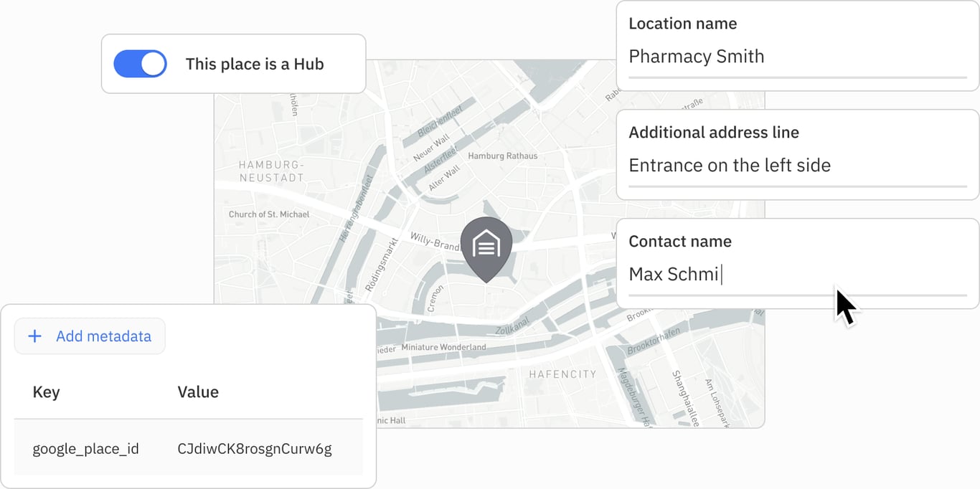980x489 pixels.
Task: Click the Location name field label
Action: [x=682, y=24]
